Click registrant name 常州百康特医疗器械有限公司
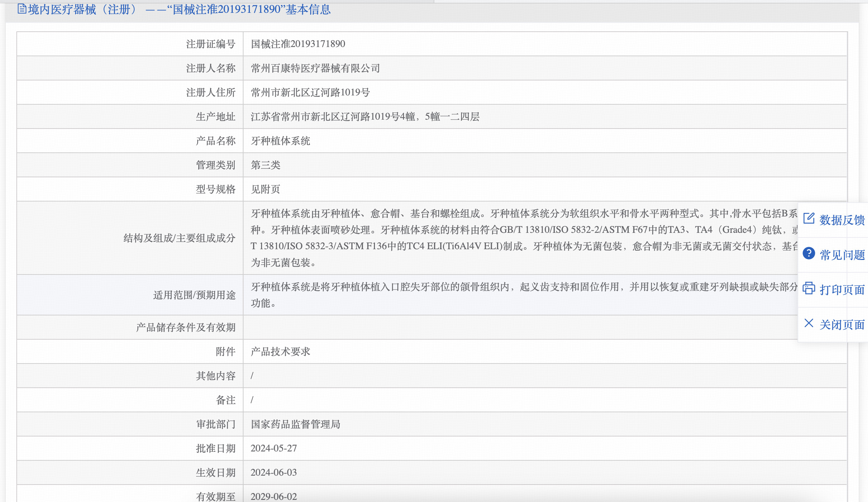 click(x=315, y=68)
